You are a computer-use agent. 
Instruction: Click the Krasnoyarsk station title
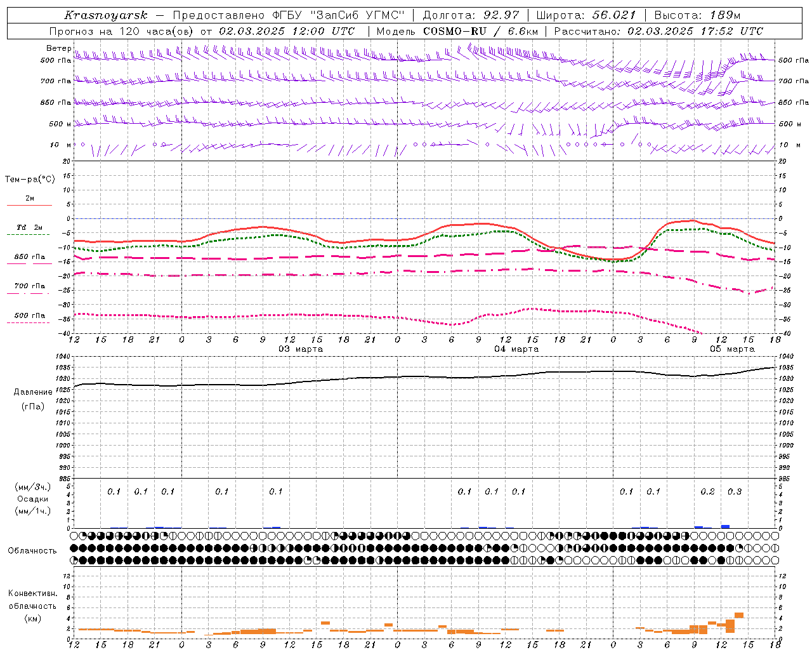(x=106, y=15)
